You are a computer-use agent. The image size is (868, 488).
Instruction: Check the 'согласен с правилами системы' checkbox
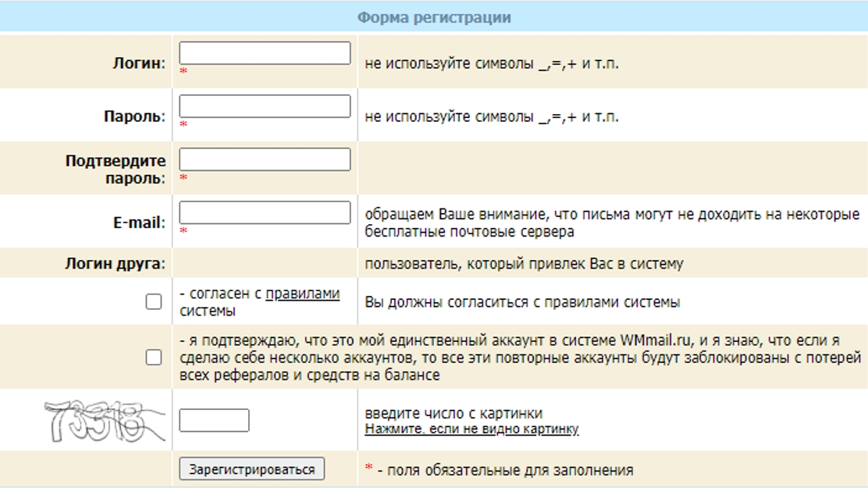(153, 302)
